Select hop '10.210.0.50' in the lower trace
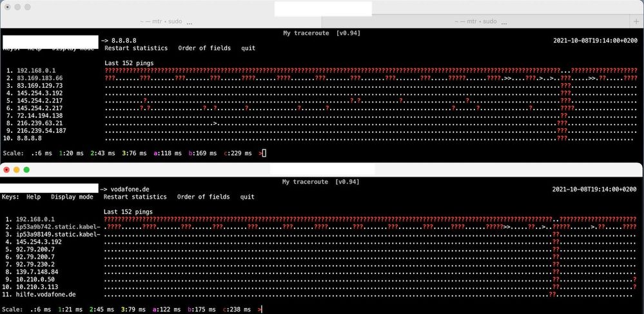Viewport: 644px width, 314px height. [35, 279]
